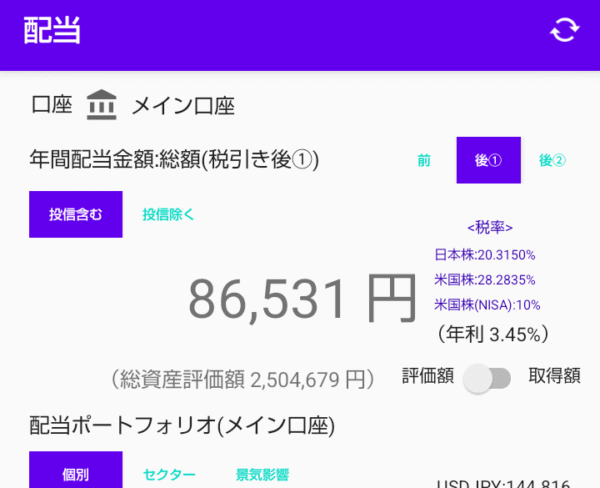Switch to the 後② after-tax option
The width and height of the screenshot is (600, 488).
552,160
